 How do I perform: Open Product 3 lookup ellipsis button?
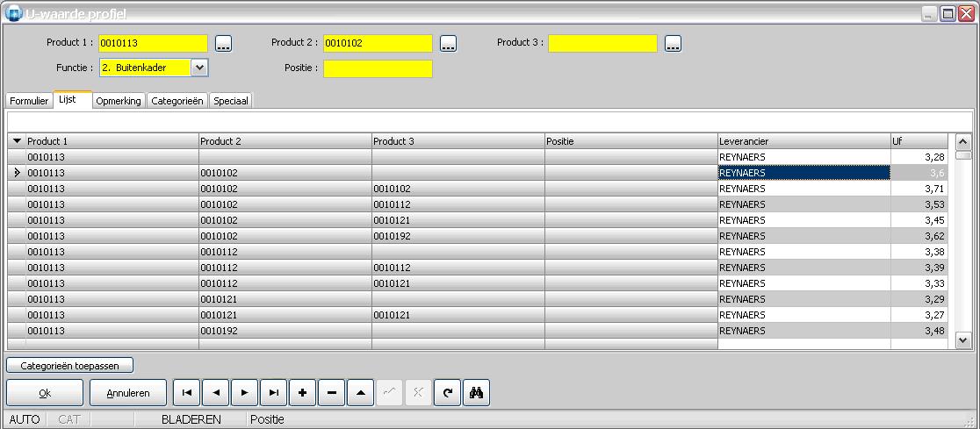tap(674, 43)
